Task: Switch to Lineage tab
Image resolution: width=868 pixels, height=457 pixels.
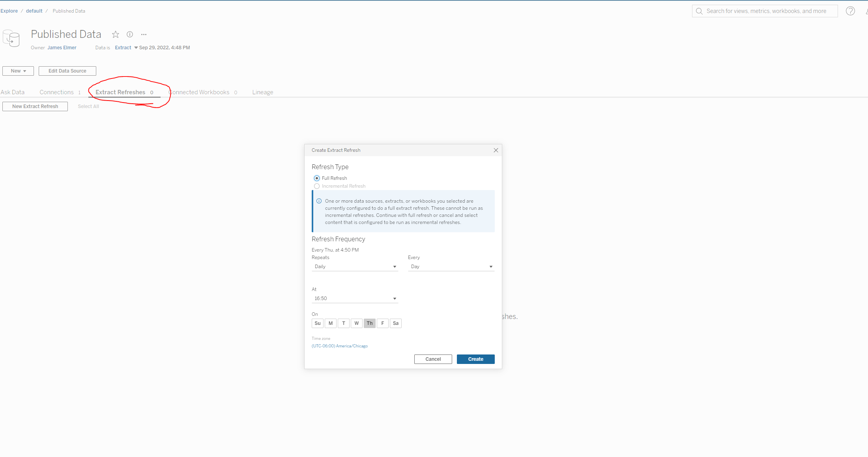Action: point(263,92)
